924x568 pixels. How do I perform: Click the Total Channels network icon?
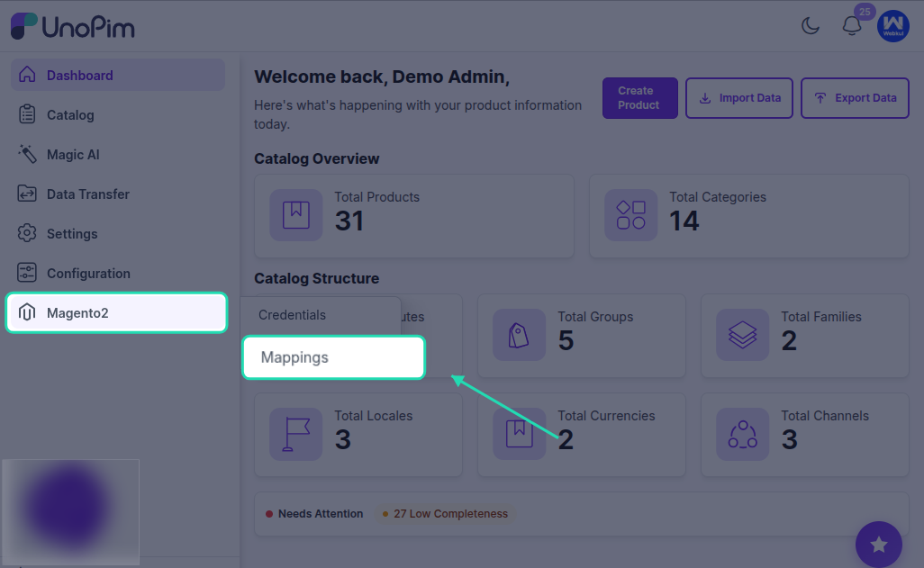click(x=742, y=434)
